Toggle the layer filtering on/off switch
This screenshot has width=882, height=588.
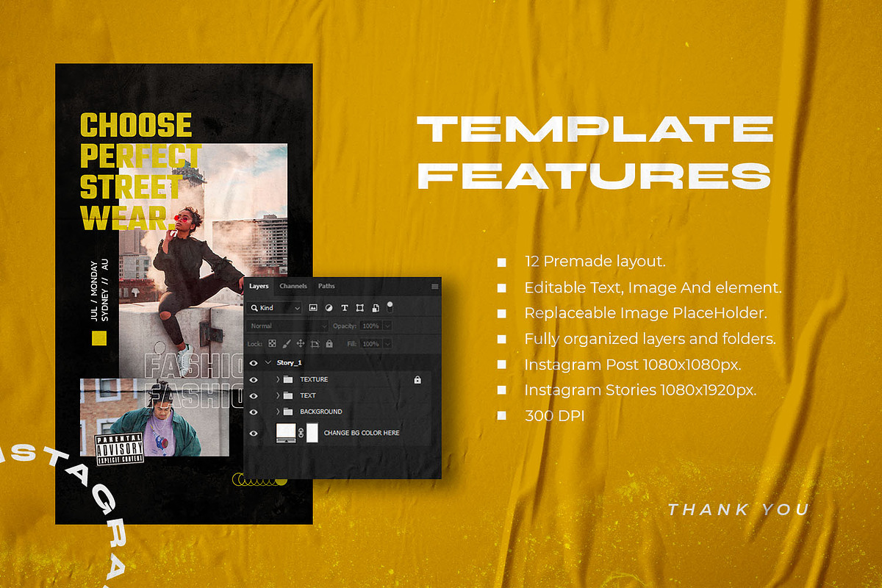[x=390, y=307]
